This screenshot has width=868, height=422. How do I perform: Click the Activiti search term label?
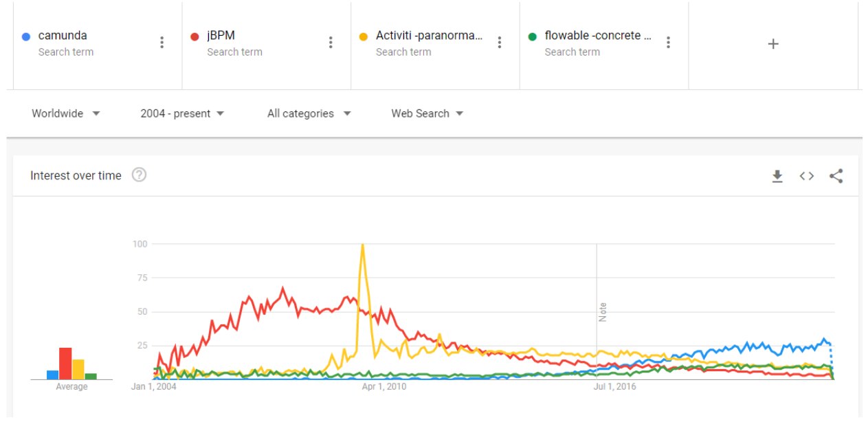[429, 36]
